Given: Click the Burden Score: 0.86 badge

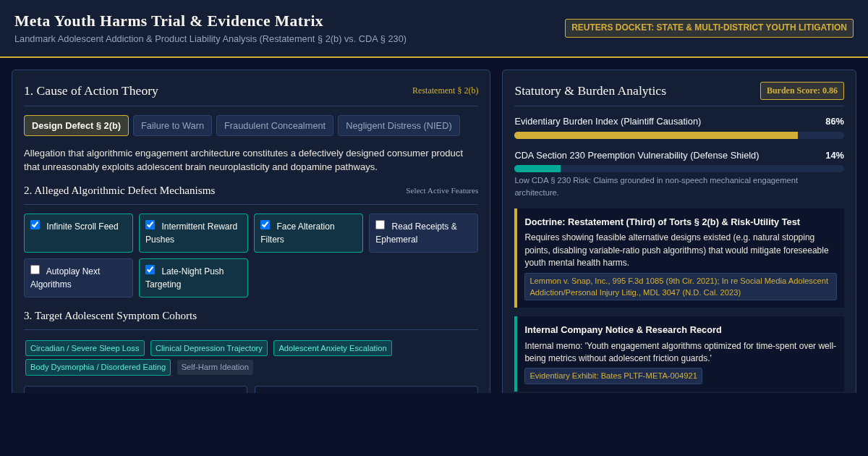Looking at the screenshot, I should click(801, 90).
